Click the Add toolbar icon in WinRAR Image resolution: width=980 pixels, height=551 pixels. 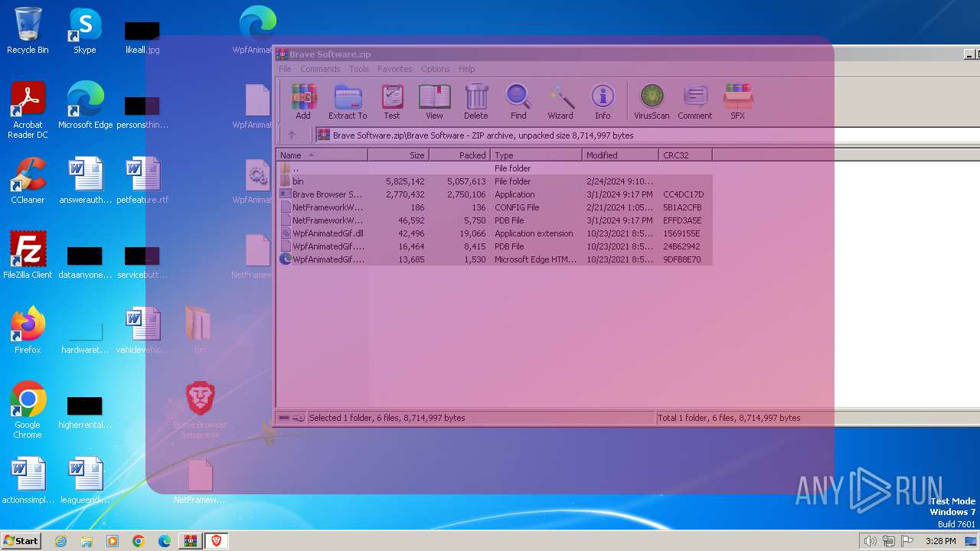(x=303, y=102)
